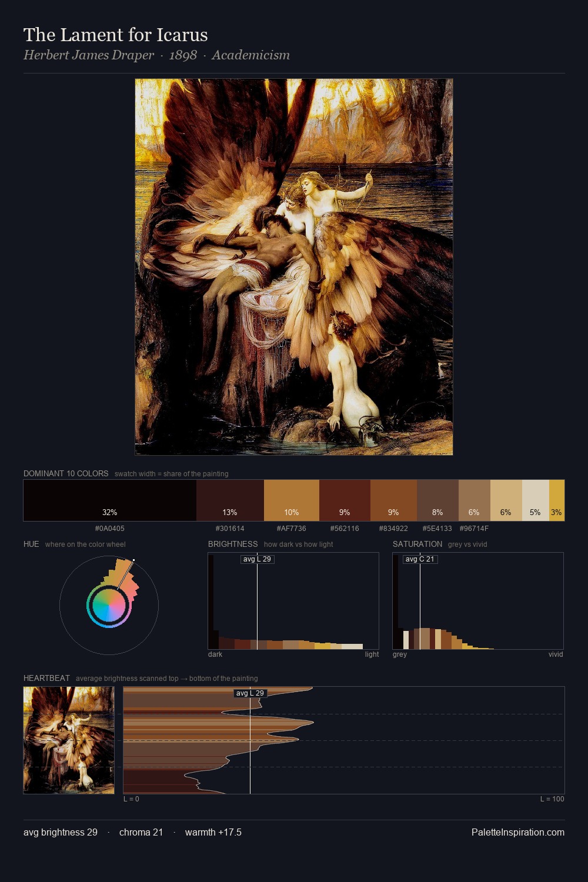Click the 'light' axis label
The height and width of the screenshot is (882, 588).
[x=372, y=654]
